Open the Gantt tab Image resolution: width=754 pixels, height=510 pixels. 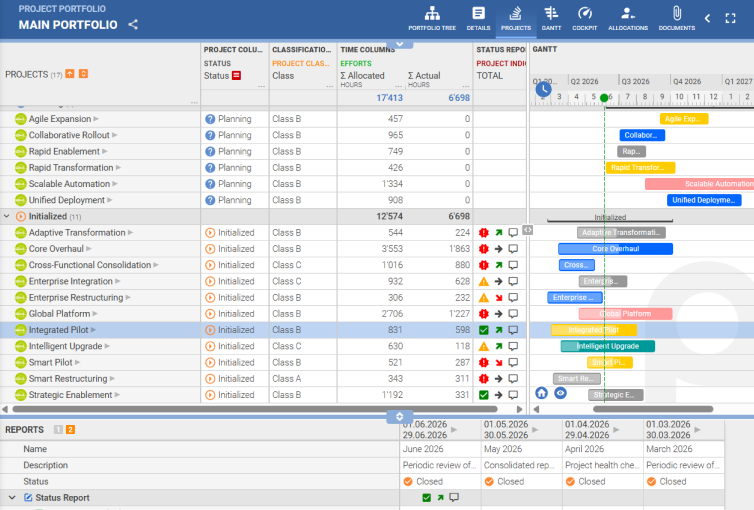(551, 19)
